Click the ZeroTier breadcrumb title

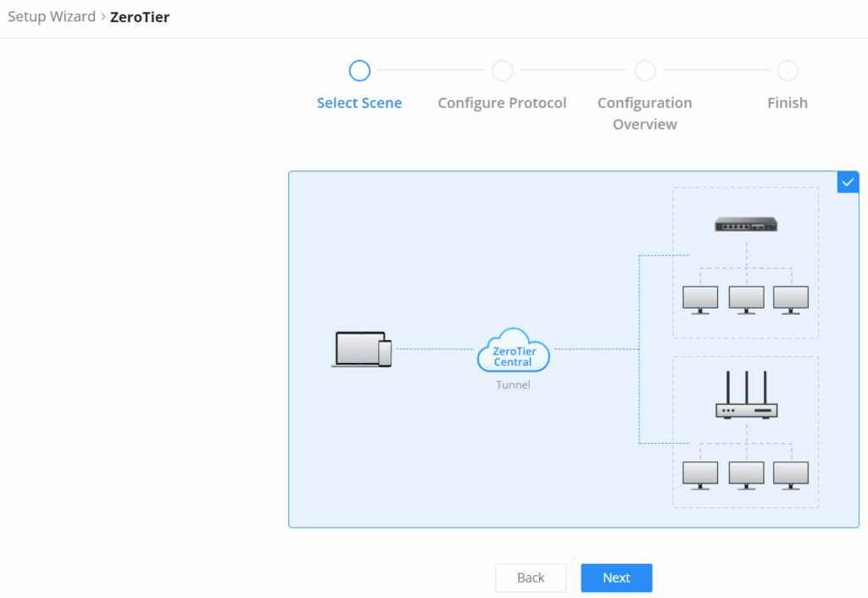[x=140, y=17]
